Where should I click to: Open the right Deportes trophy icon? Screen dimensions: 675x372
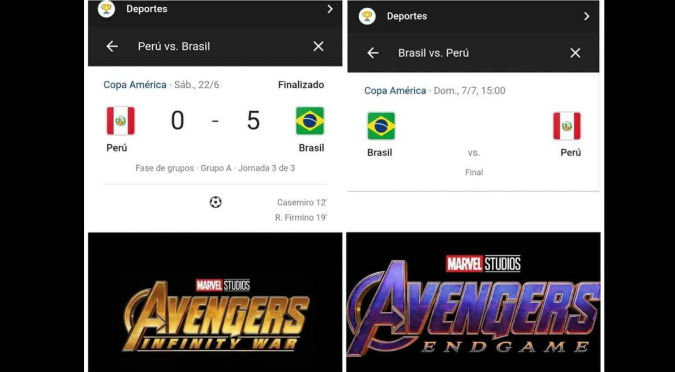click(x=367, y=16)
